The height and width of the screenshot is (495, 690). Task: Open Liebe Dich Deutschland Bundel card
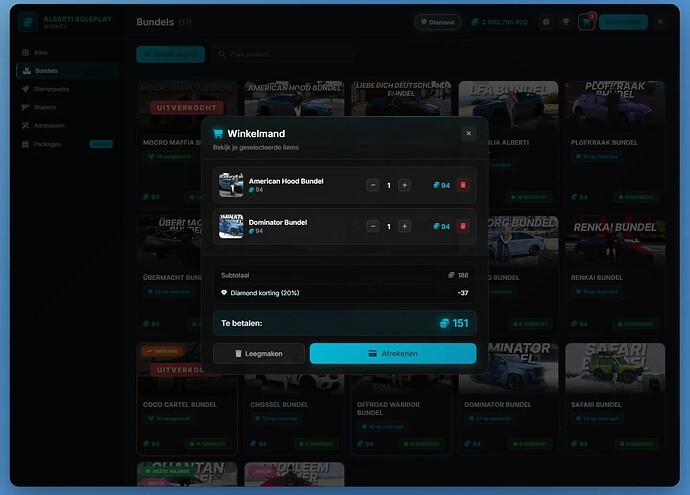tap(401, 98)
